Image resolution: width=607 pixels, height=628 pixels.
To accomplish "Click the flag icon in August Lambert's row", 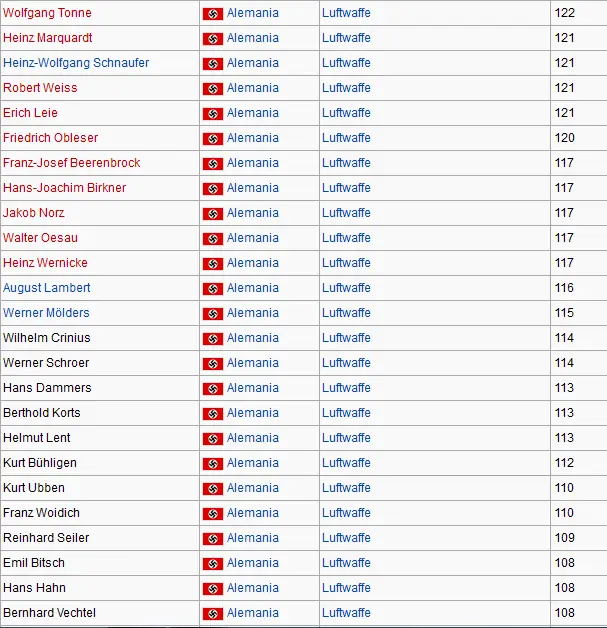I will [x=213, y=289].
